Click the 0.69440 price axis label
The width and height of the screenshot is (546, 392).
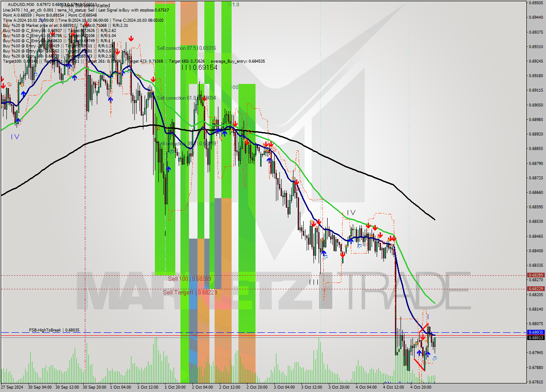pos(536,17)
